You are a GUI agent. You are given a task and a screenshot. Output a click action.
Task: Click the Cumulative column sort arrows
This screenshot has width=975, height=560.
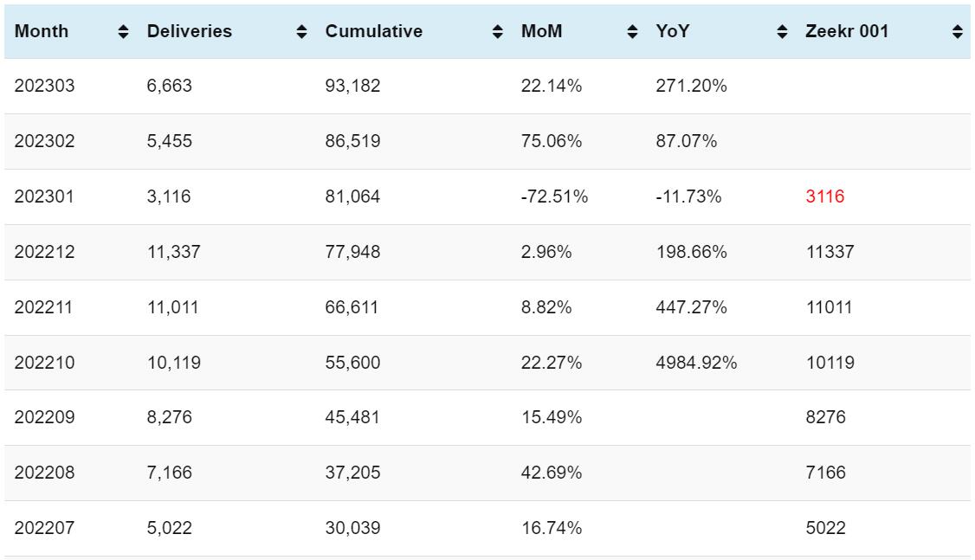[497, 32]
